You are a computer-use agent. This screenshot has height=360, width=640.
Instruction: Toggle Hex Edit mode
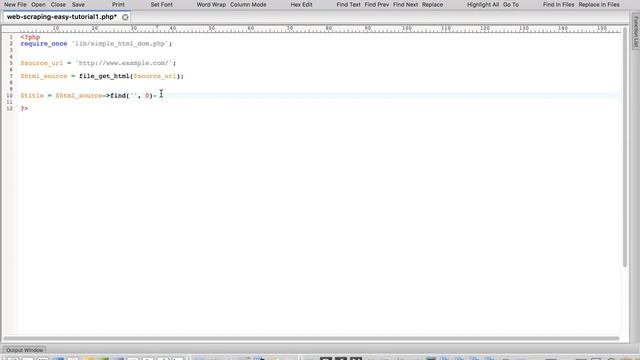(302, 4)
